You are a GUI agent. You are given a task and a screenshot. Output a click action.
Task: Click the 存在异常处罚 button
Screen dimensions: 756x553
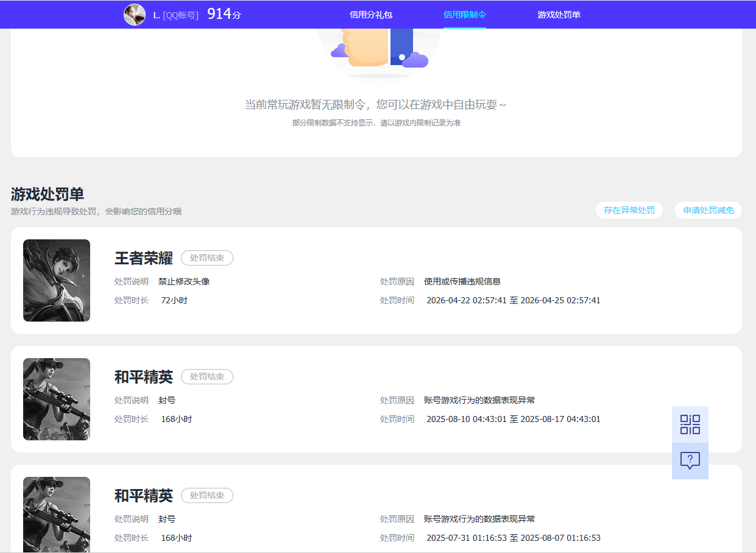[x=629, y=210]
